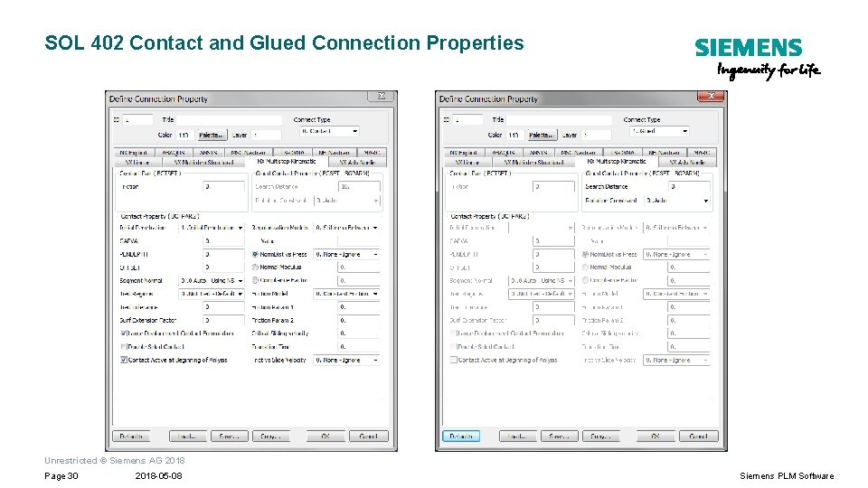Click the ID field in Contact dialog
This screenshot has width=868, height=488.
137,119
